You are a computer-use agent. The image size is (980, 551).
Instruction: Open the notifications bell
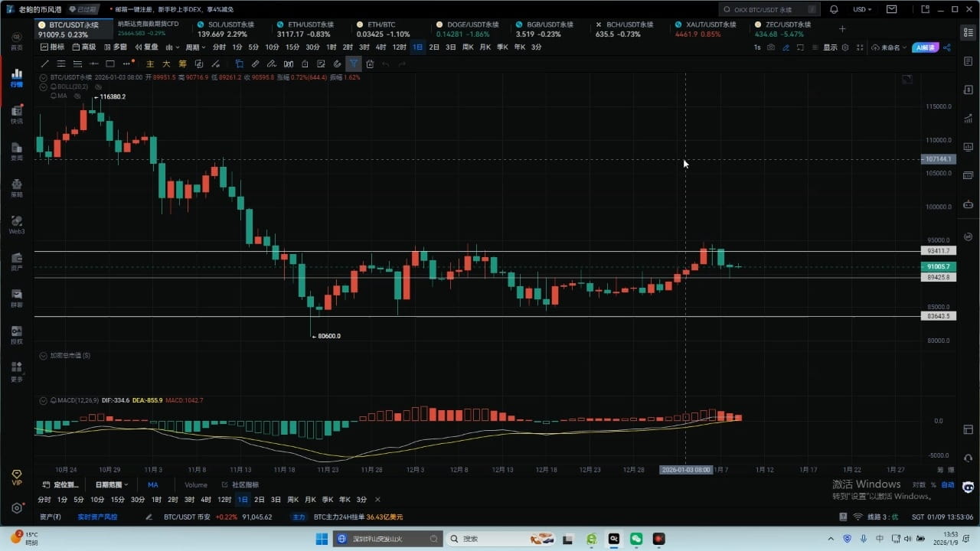tap(834, 9)
